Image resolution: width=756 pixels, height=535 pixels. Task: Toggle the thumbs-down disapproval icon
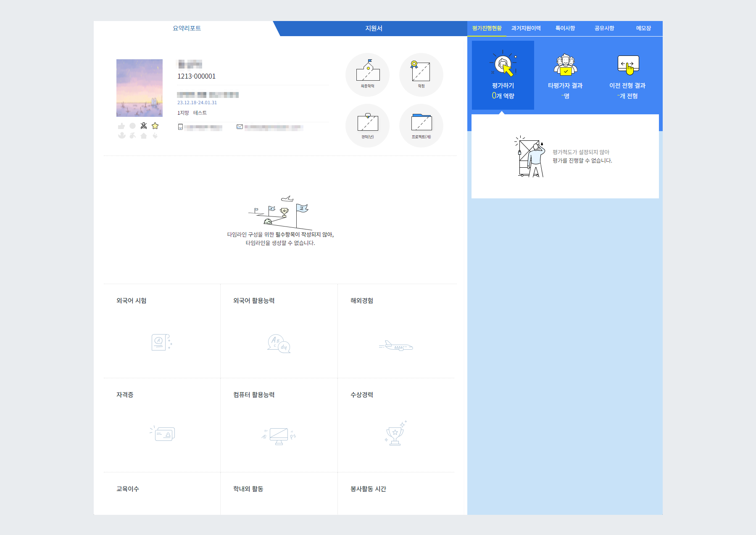click(x=121, y=135)
